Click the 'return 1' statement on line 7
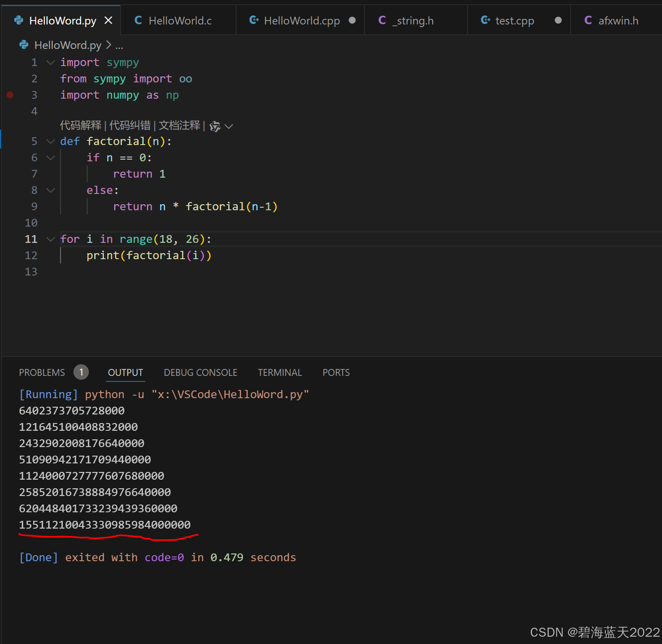Viewport: 662px width, 644px height. pyautogui.click(x=139, y=174)
